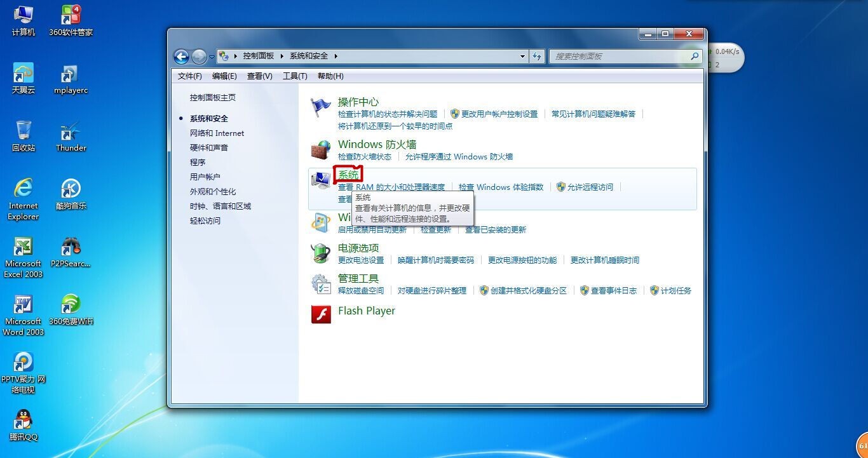Open PPTV聚力 网络电视 desktop icon
The height and width of the screenshot is (458, 868).
(24, 372)
